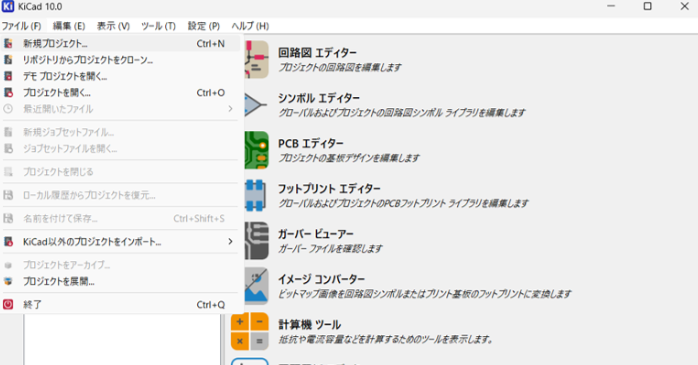Viewport: 698px width, 365px height.
Task: Click the icon beside リポジトリからプロジェクトをクローン
Action: point(8,60)
